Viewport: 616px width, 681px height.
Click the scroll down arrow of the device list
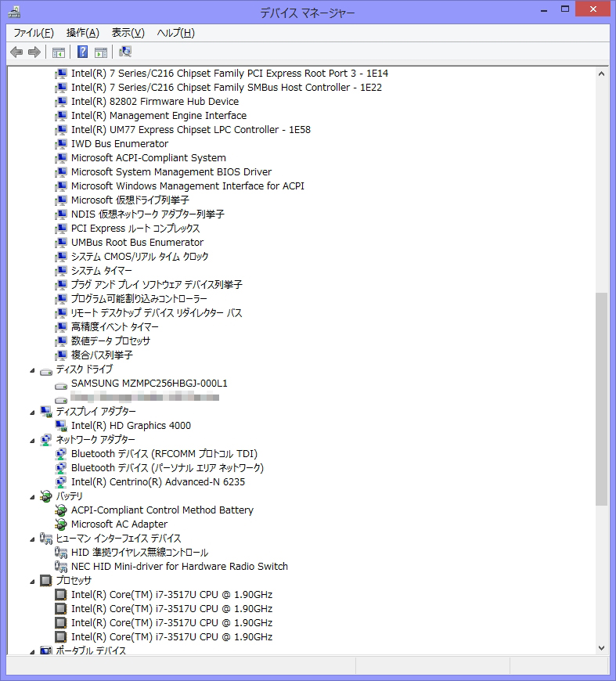601,648
